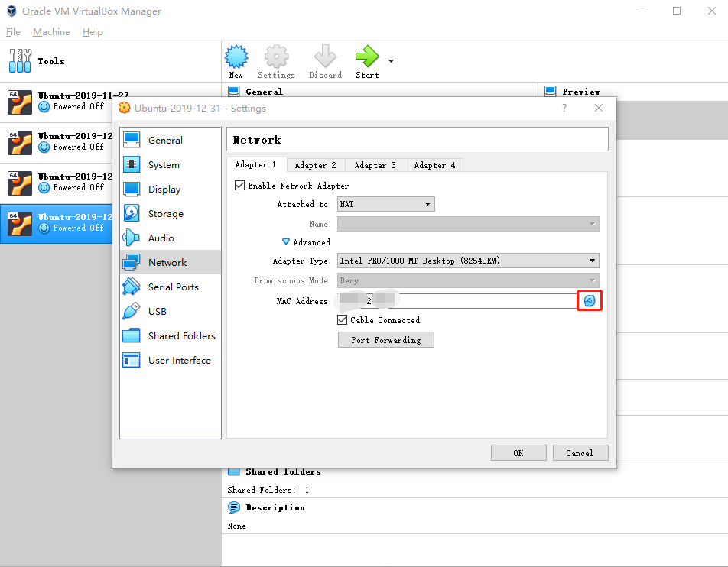Open Serial Ports settings category

(x=170, y=287)
